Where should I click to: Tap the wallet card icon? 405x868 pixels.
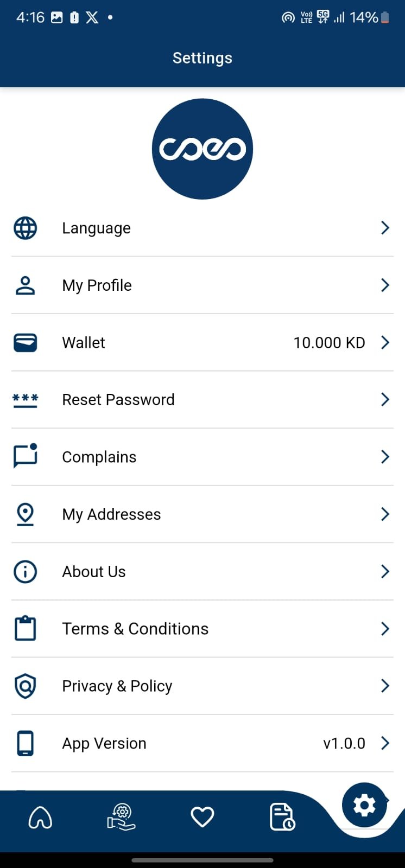coord(25,343)
